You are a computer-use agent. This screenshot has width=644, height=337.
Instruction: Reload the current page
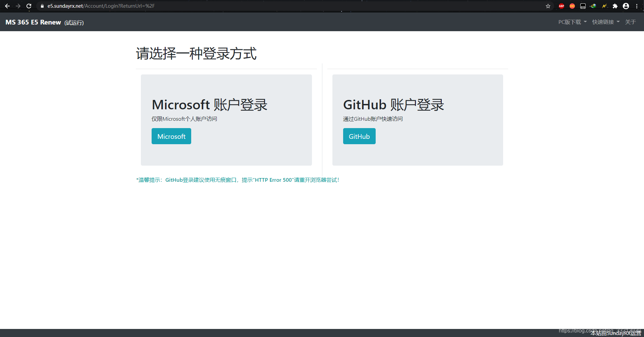pos(29,6)
